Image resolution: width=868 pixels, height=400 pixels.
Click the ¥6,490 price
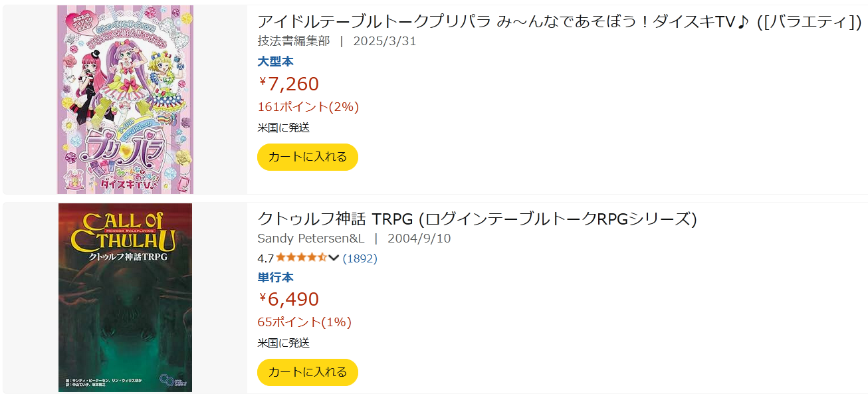(x=288, y=299)
